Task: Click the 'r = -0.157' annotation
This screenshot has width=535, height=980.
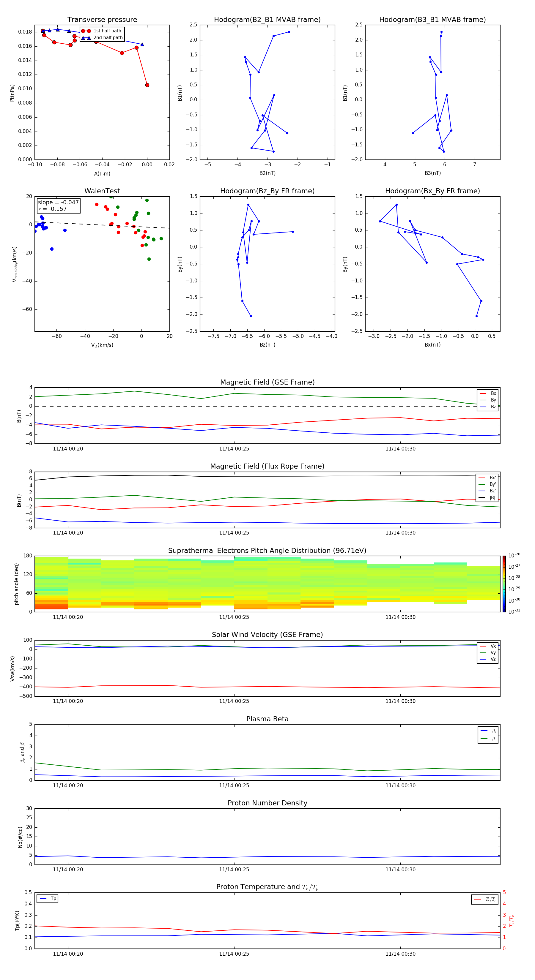Action: click(53, 209)
